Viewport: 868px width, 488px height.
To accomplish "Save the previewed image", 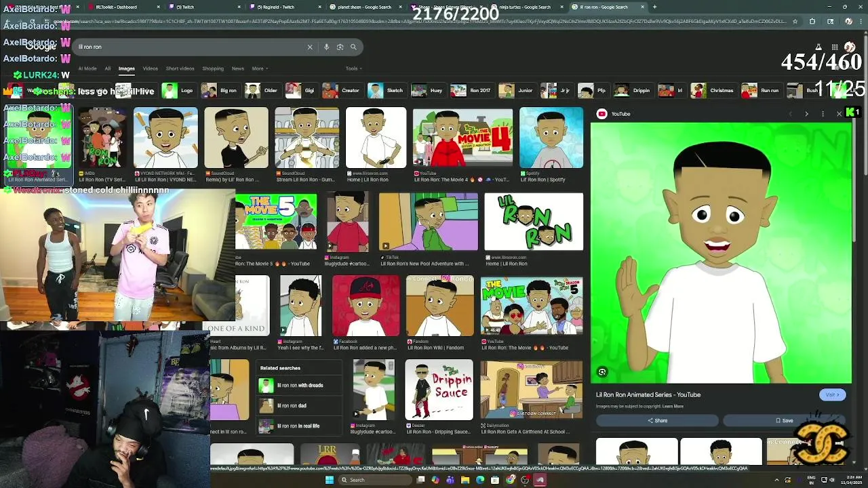I will (784, 420).
